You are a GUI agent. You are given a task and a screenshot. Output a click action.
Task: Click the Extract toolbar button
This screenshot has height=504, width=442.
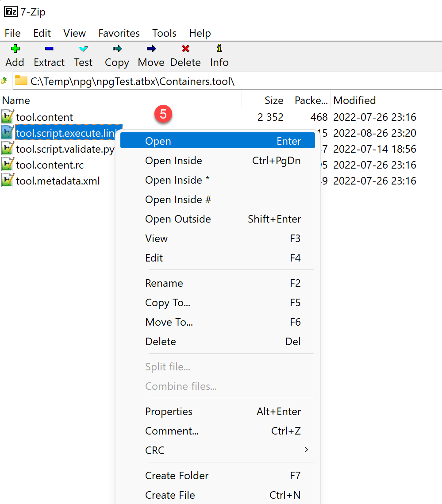pos(49,56)
